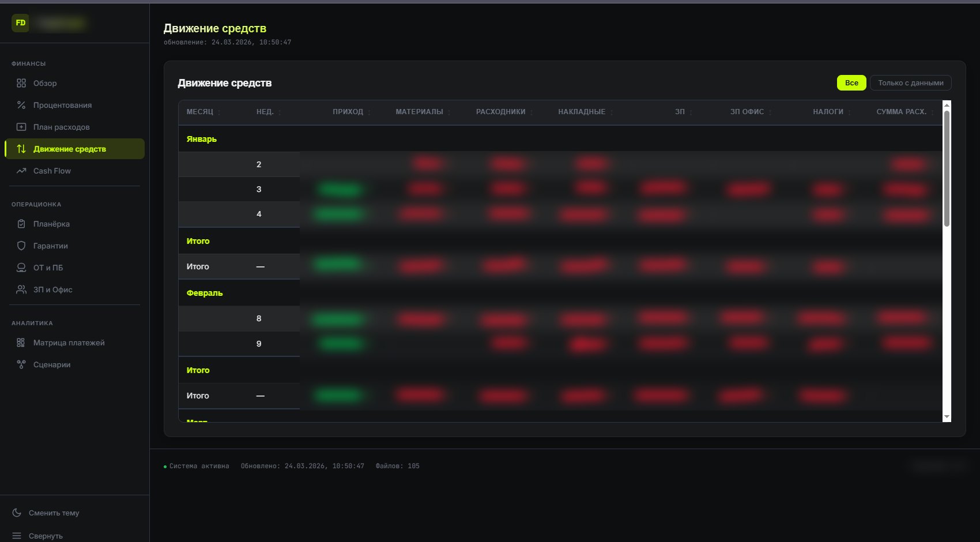Collapse sidebar with Свернуть
980x542 pixels.
point(46,536)
